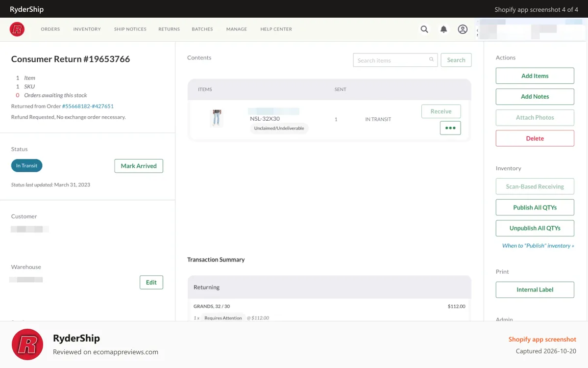
Task: Click the Add Items button
Action: (x=535, y=76)
